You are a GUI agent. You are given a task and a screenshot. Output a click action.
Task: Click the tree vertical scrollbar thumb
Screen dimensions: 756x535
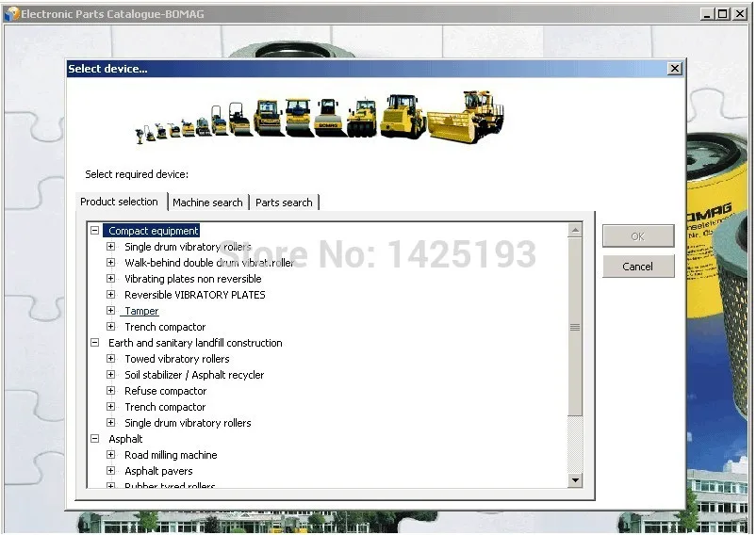(x=575, y=327)
